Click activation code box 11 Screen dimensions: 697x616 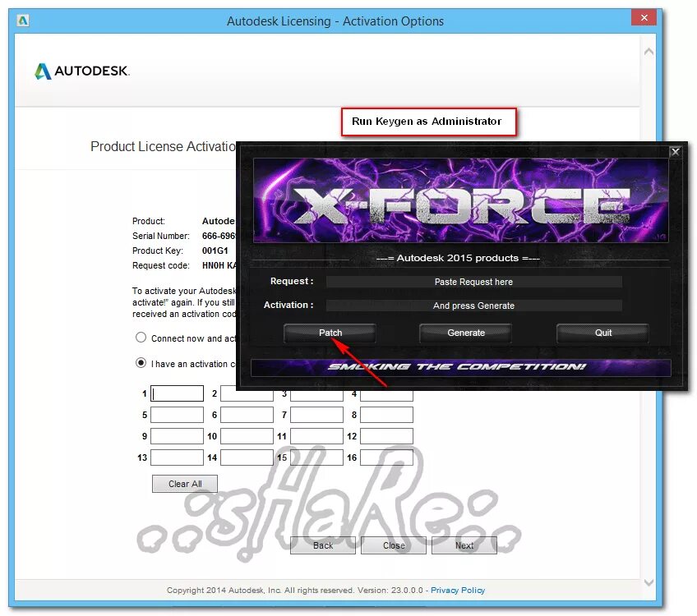[316, 436]
